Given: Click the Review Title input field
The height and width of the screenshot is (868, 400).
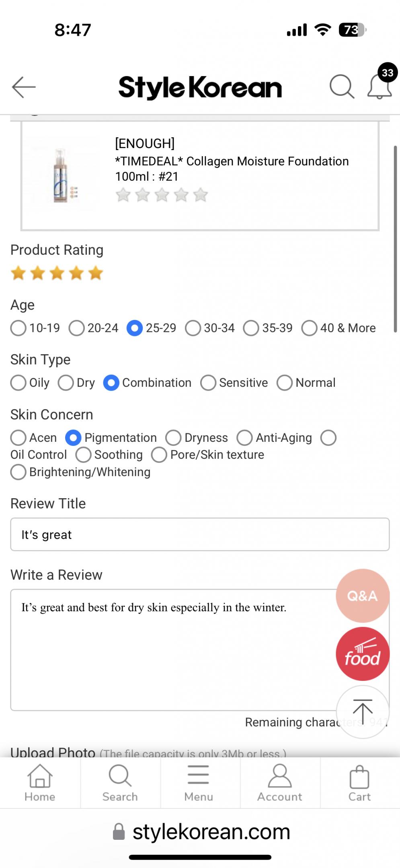Looking at the screenshot, I should coord(200,534).
